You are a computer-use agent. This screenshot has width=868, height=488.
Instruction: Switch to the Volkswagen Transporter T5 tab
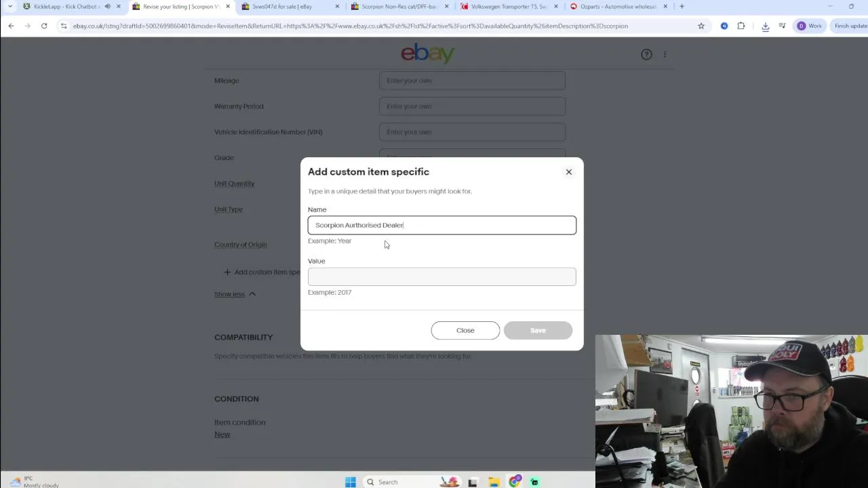pyautogui.click(x=509, y=7)
